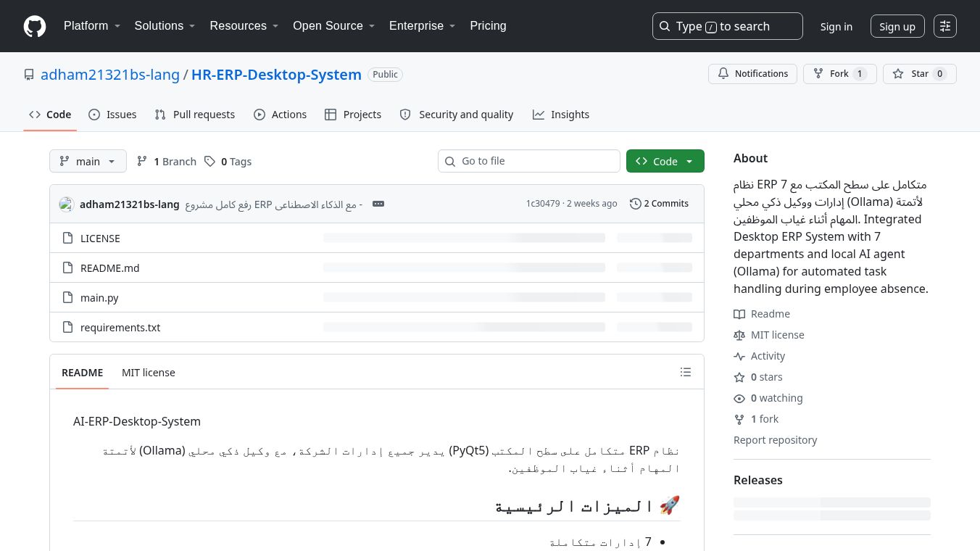Screen dimensions: 980x551
Task: Click the Star icon
Action: pyautogui.click(x=898, y=74)
